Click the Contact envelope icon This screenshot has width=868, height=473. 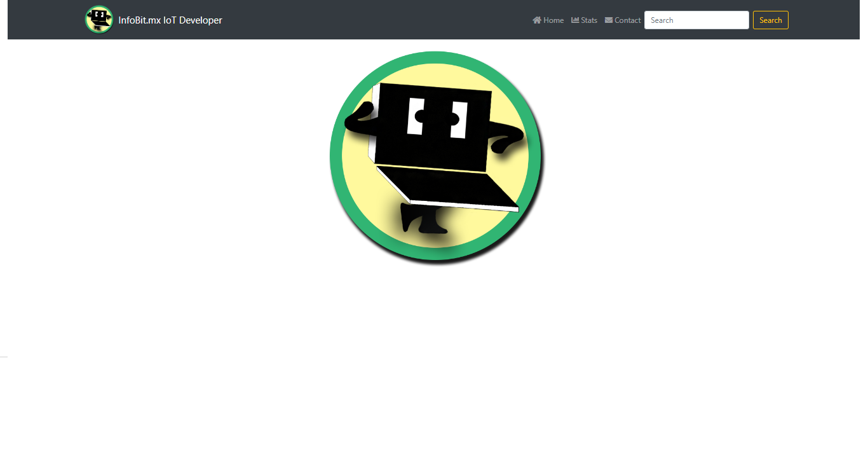[609, 20]
